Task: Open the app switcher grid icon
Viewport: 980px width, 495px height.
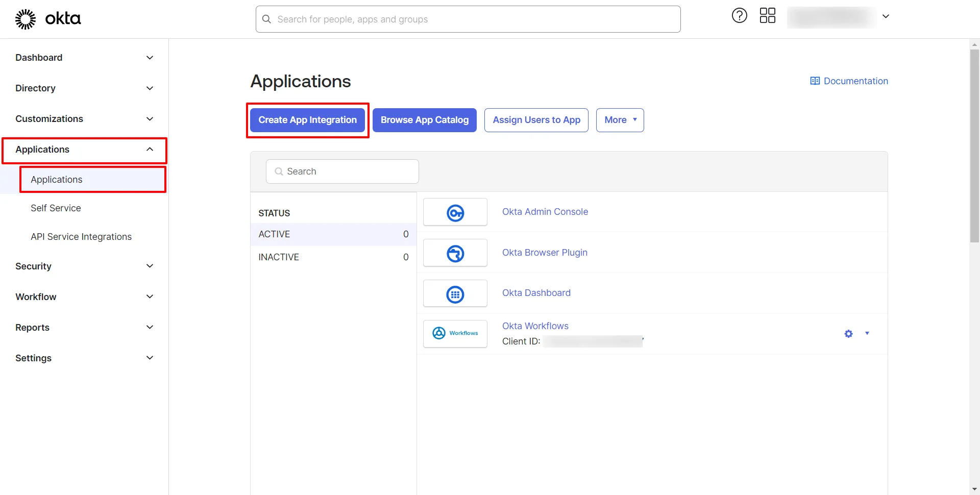Action: coord(767,16)
